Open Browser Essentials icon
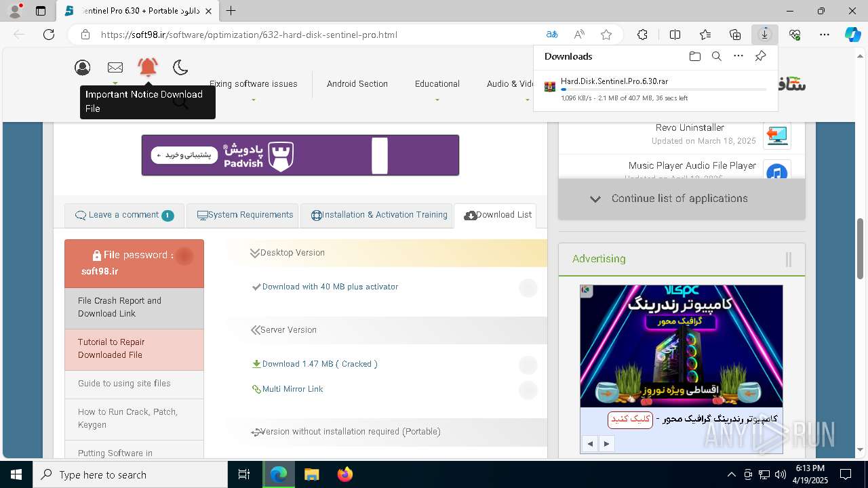 [795, 35]
